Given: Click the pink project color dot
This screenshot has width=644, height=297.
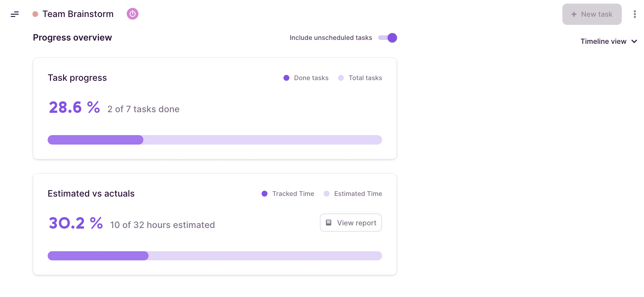Looking at the screenshot, I should point(35,14).
